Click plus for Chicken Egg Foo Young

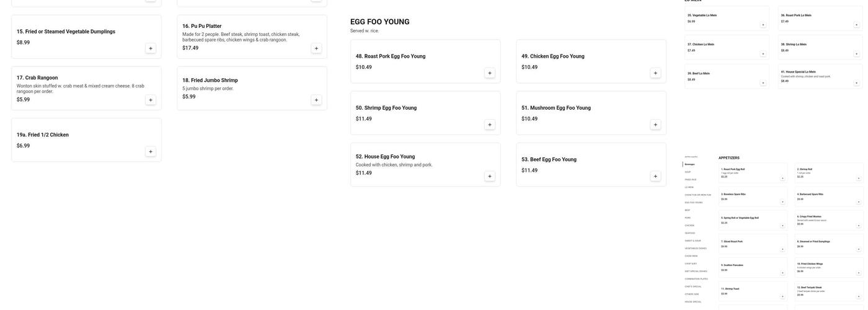655,73
